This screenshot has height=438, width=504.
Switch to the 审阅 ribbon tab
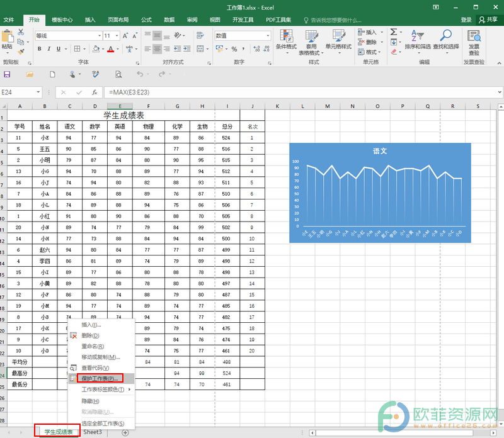pos(192,20)
